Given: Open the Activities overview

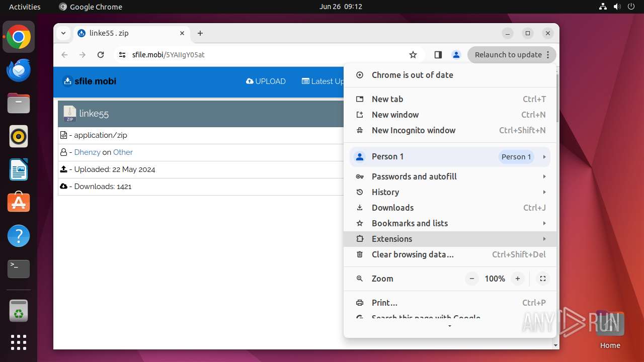Looking at the screenshot, I should coord(25,7).
